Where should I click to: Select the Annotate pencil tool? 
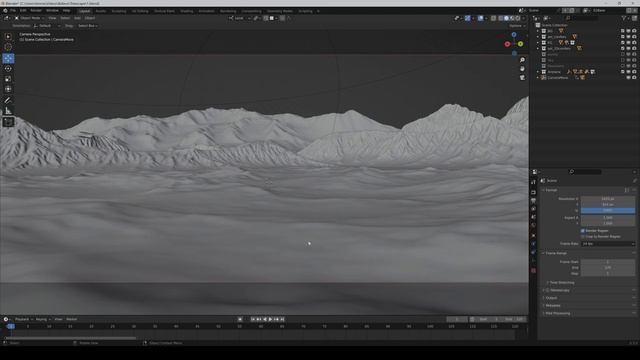(8, 100)
